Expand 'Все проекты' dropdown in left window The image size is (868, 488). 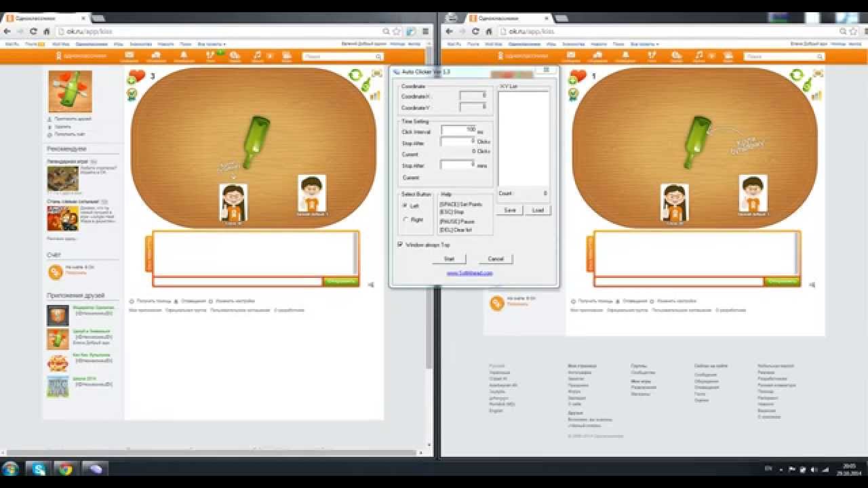pos(212,44)
